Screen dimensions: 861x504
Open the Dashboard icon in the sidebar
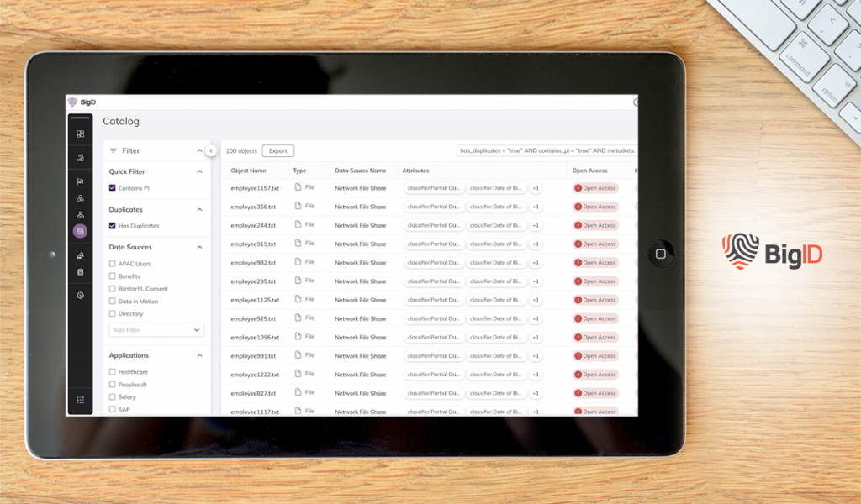81,132
